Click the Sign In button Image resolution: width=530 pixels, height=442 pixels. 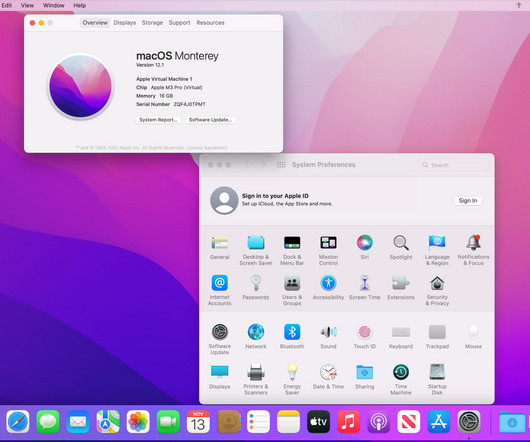[468, 200]
